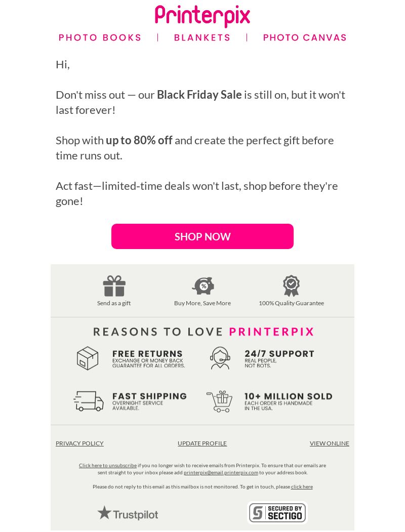Click the Fast Shipping delivery truck icon
The width and height of the screenshot is (405, 532).
pyautogui.click(x=89, y=401)
